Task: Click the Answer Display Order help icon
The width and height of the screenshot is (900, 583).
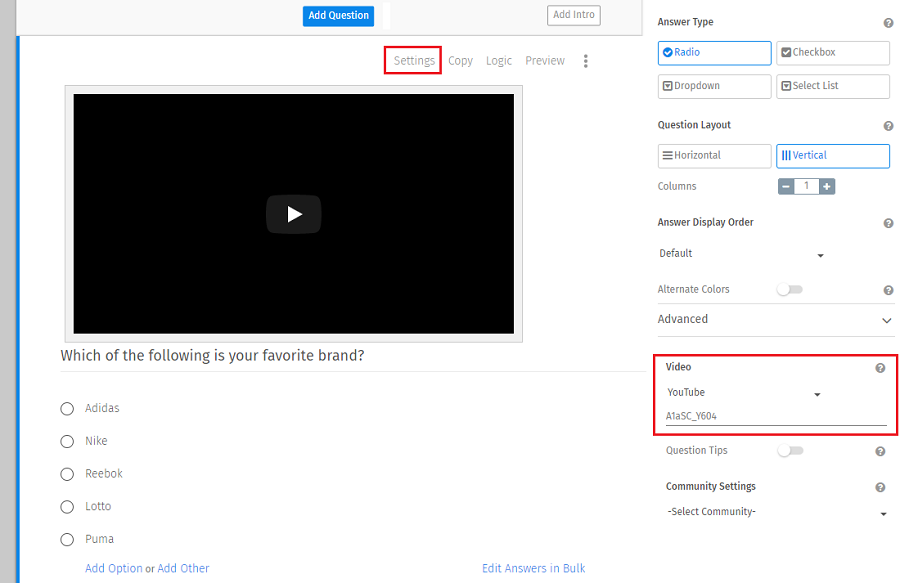Action: click(x=888, y=223)
